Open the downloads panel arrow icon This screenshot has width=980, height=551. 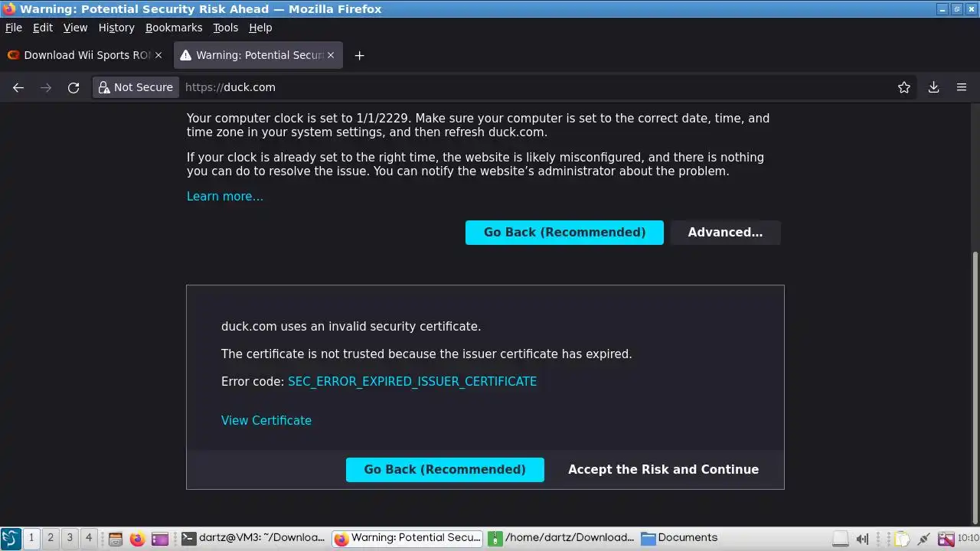pos(933,87)
